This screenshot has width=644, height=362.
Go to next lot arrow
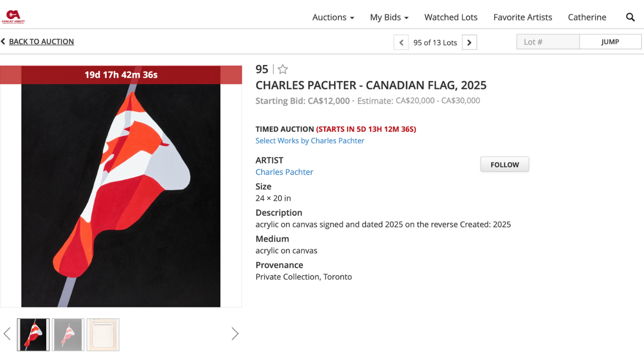click(469, 42)
